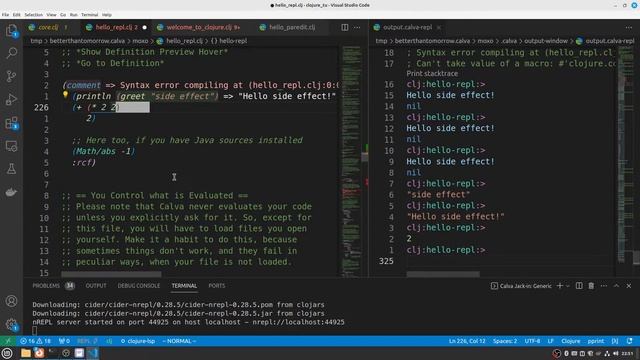The width and height of the screenshot is (640, 360).
Task: Create a new terminal with plus
Action: pos(560,286)
